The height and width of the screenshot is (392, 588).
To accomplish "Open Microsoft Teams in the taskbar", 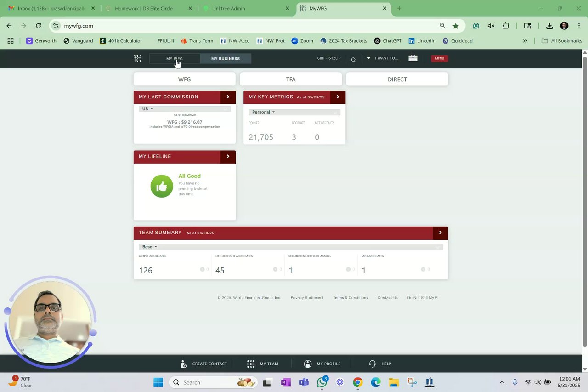I will click(x=304, y=382).
